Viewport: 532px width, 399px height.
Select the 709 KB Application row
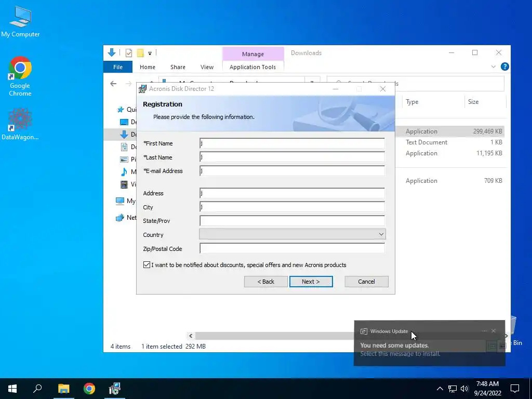coord(449,180)
